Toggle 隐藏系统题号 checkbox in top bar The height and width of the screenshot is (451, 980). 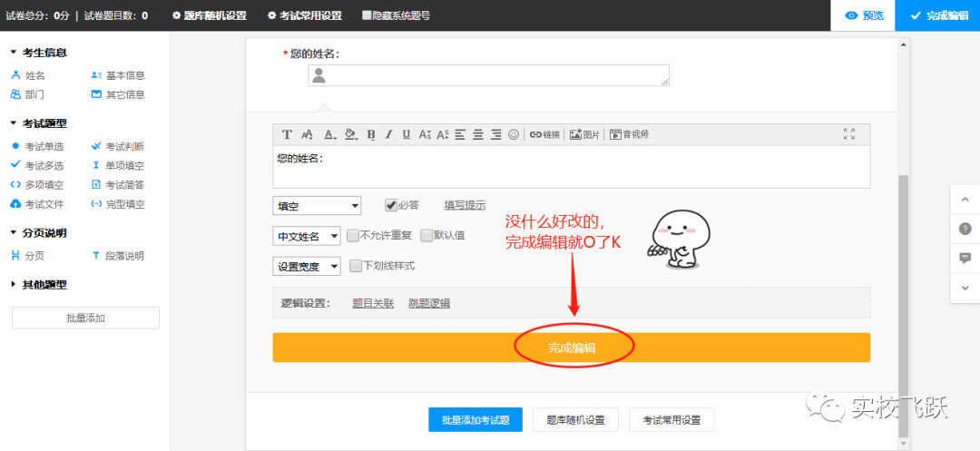pyautogui.click(x=367, y=15)
